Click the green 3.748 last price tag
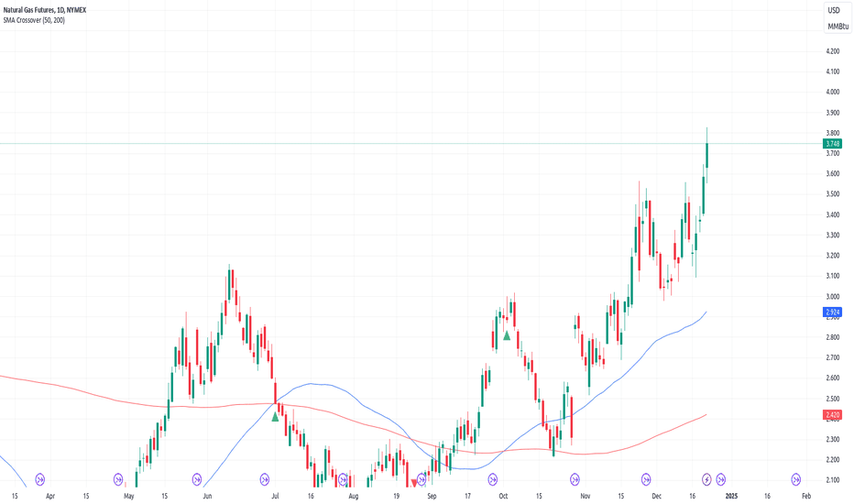 click(832, 144)
